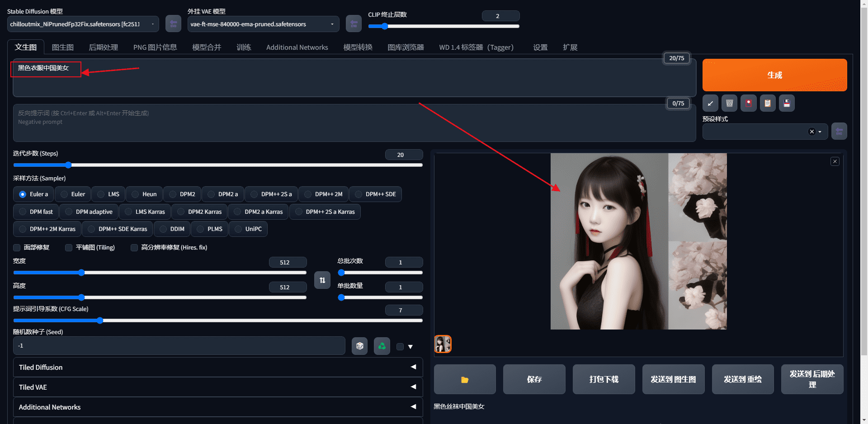Click the save style floppy disk icon
Viewport: 868px width, 424px height.
point(787,103)
